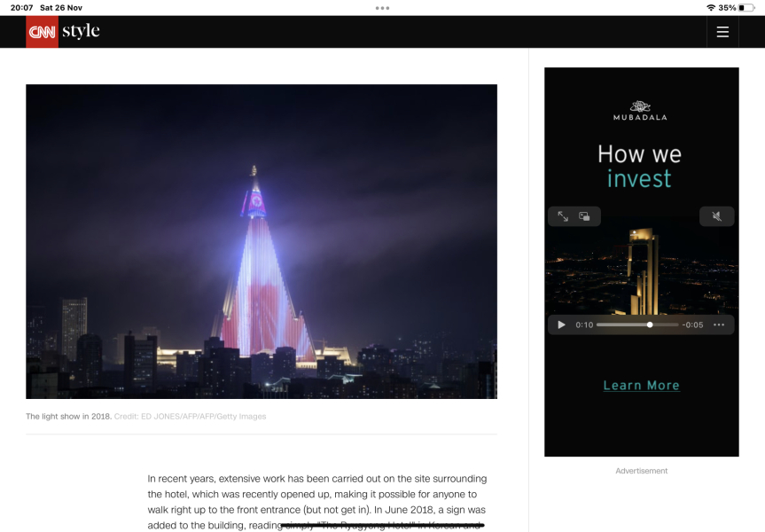Click the red CNN logo

click(x=42, y=32)
